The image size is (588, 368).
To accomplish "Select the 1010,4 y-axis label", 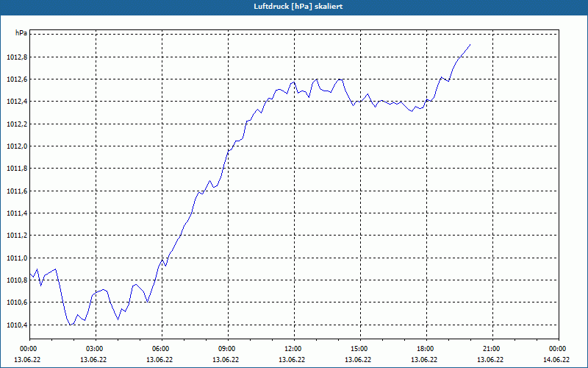I will click(17, 325).
